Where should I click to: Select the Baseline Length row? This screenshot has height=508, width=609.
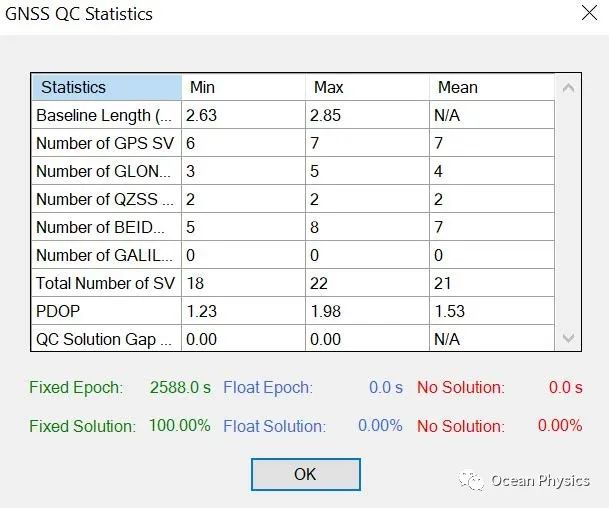tap(106, 115)
